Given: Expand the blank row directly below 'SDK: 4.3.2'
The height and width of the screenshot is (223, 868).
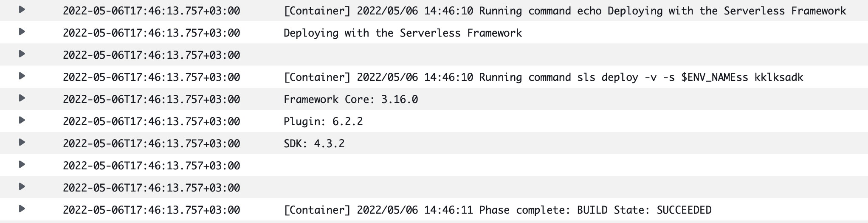Looking at the screenshot, I should tap(22, 164).
